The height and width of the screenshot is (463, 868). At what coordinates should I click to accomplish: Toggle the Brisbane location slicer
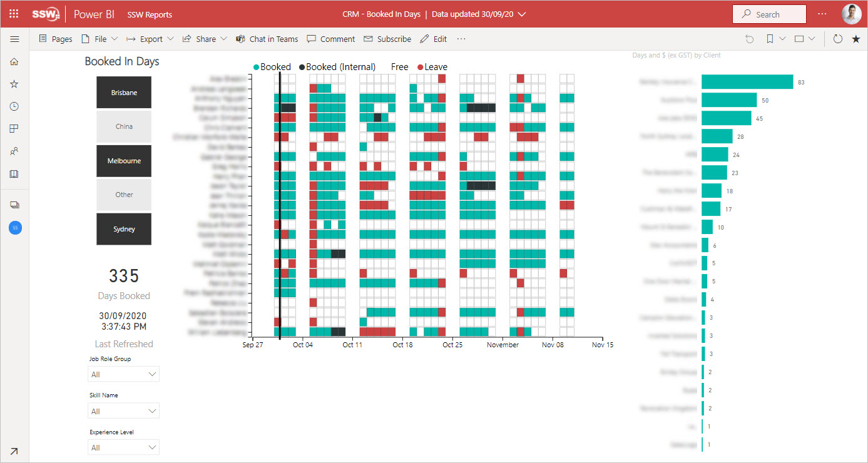(x=124, y=93)
